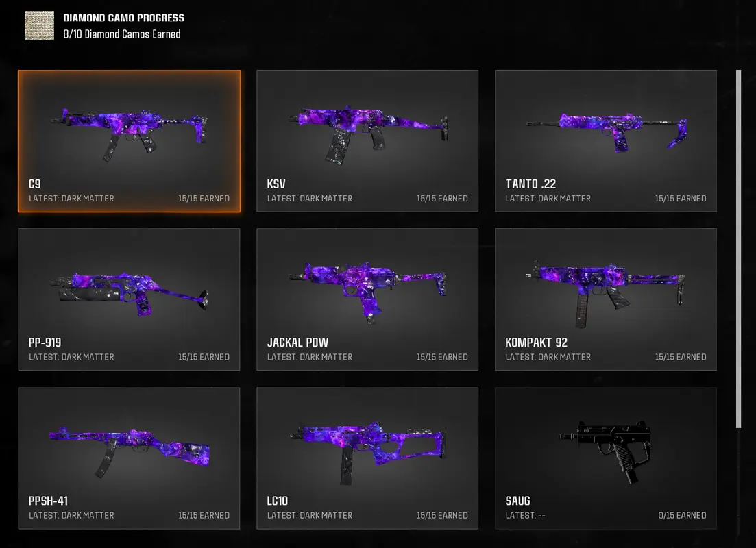The height and width of the screenshot is (548, 756).
Task: Click the Diamond camo swatch icon
Action: point(40,25)
